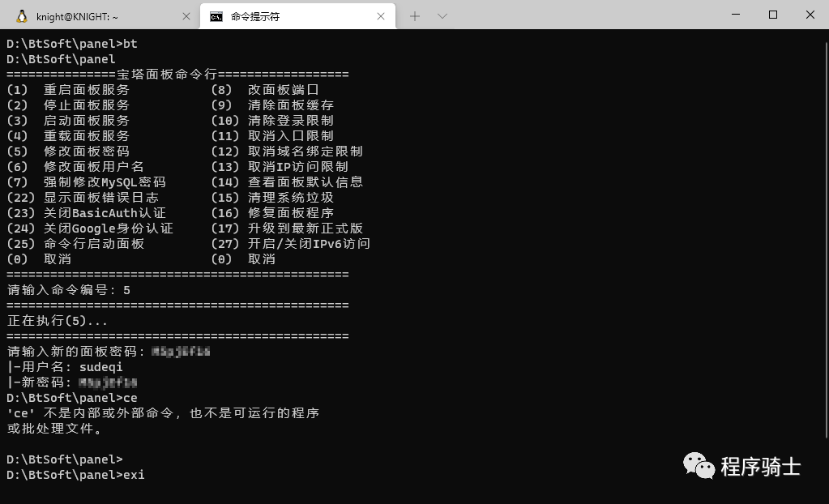Click the text '(16) 修复面板程序'
The image size is (829, 504).
(272, 212)
